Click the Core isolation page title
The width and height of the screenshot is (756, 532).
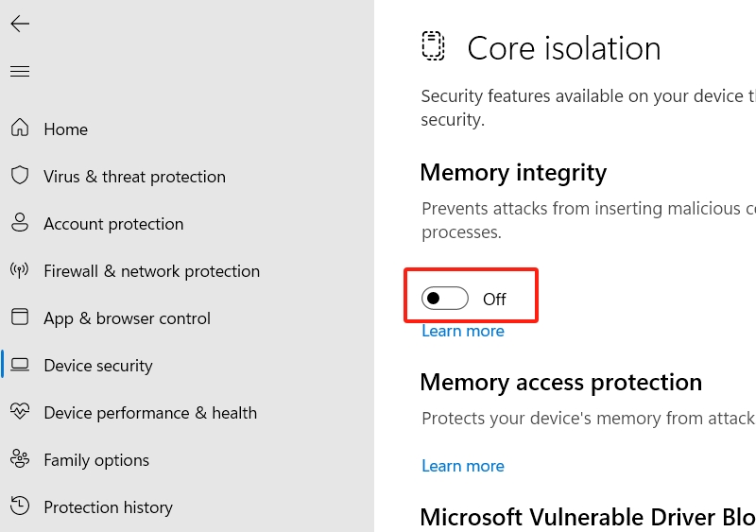[564, 48]
